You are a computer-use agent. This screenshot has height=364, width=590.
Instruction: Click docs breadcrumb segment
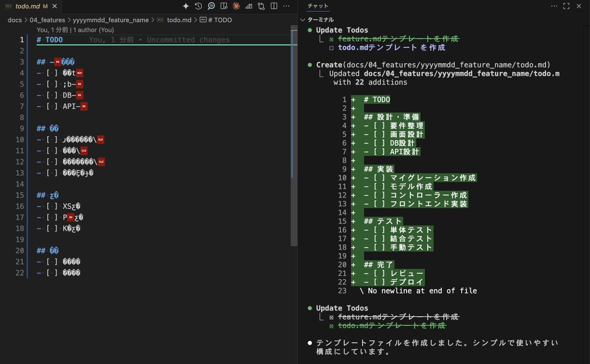tap(15, 20)
